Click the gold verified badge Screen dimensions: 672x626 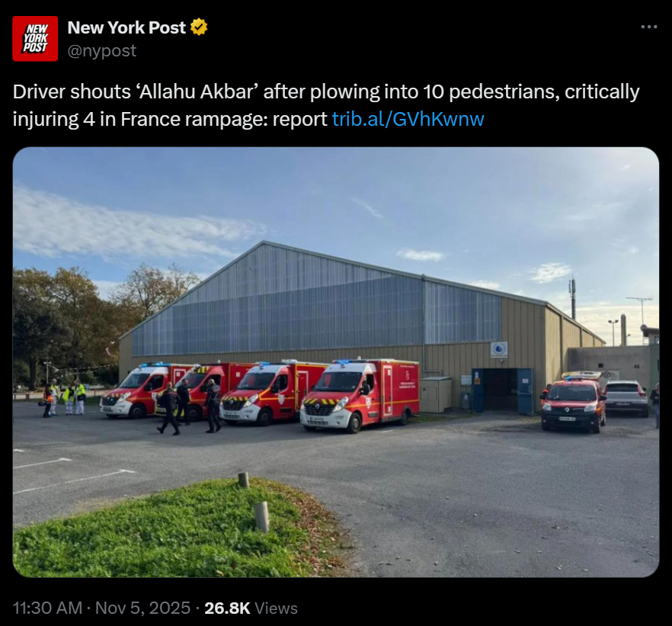click(199, 27)
